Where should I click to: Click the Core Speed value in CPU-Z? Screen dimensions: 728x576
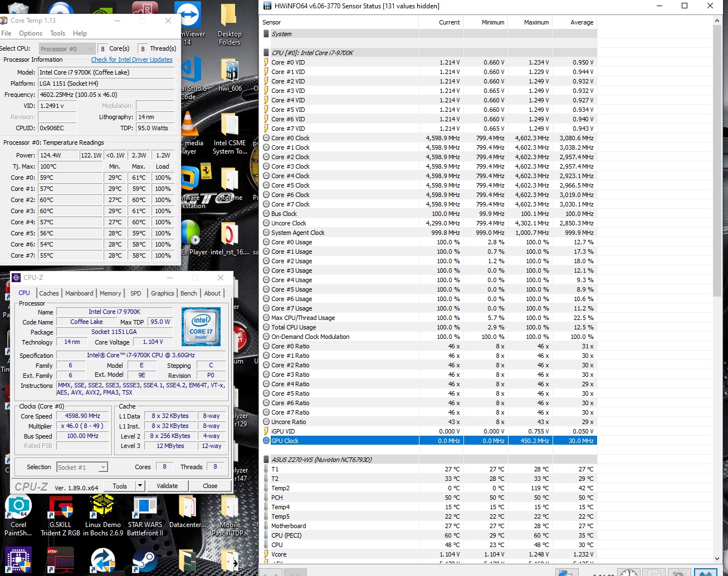click(82, 416)
